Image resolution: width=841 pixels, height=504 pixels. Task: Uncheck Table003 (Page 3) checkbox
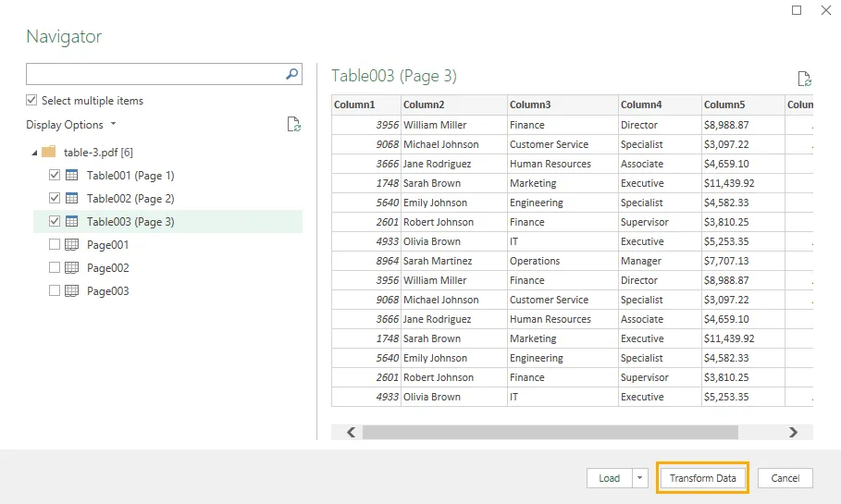coord(55,221)
